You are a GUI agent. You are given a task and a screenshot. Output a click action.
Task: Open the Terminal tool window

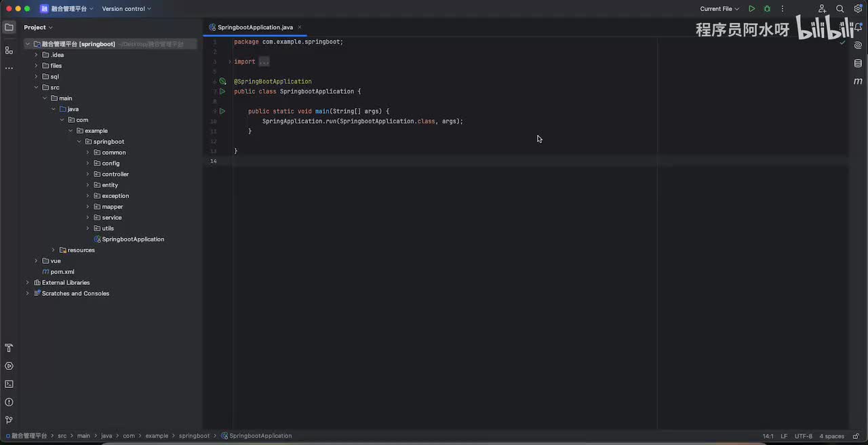[9, 384]
